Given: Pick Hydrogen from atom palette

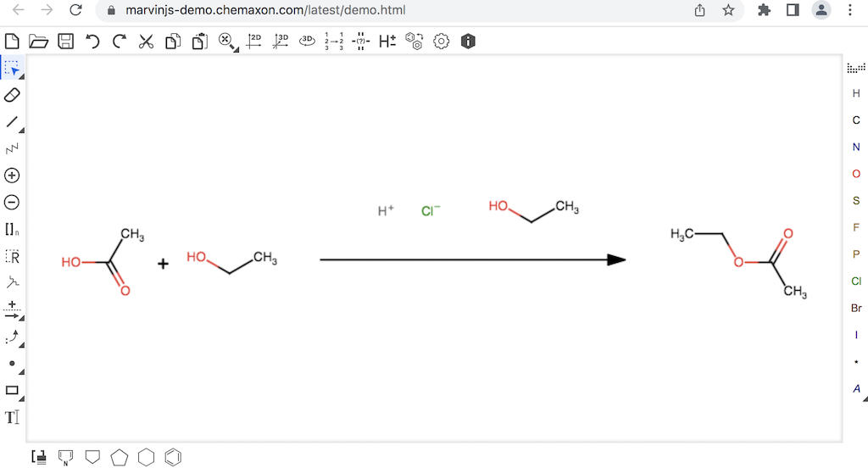Looking at the screenshot, I should pos(856,93).
